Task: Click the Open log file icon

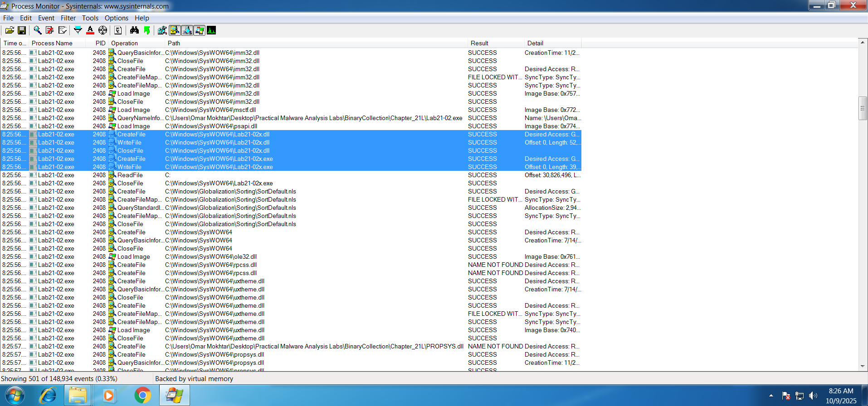Action: tap(10, 30)
